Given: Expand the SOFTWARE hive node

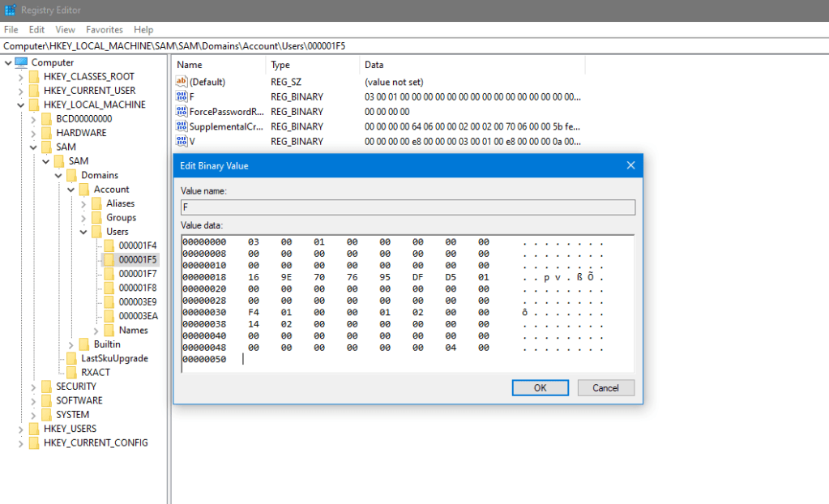Looking at the screenshot, I should pyautogui.click(x=33, y=400).
